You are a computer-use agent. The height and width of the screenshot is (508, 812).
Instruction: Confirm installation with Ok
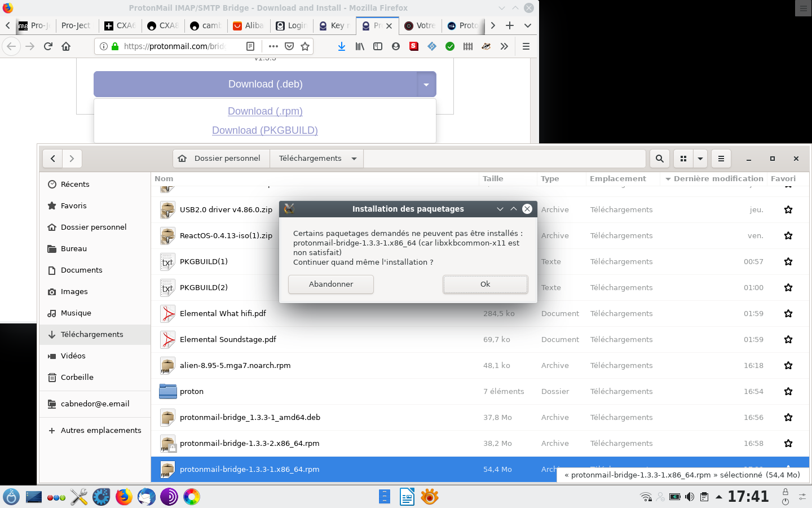click(x=486, y=284)
